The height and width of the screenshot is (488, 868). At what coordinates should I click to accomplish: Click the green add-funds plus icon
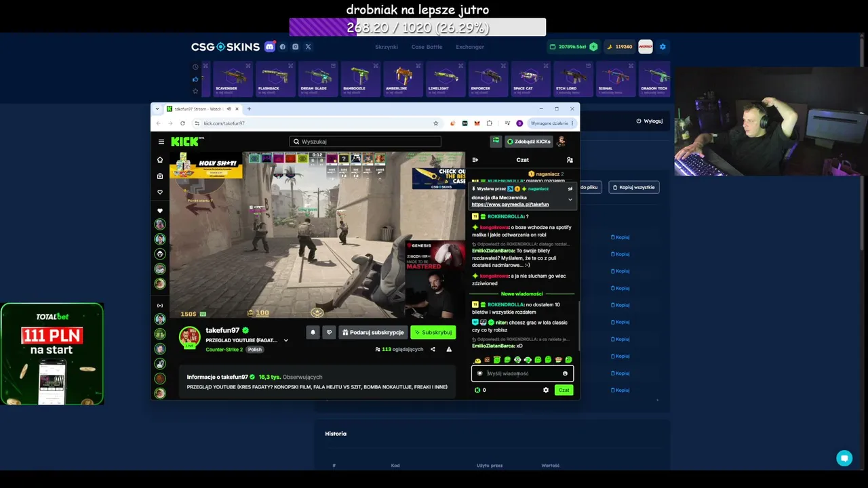click(593, 47)
